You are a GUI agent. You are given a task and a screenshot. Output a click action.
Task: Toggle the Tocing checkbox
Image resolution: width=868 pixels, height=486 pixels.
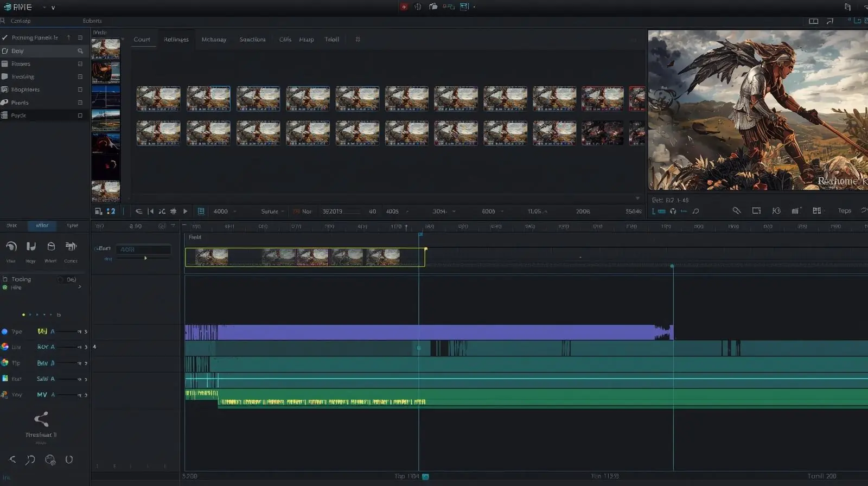click(x=5, y=279)
